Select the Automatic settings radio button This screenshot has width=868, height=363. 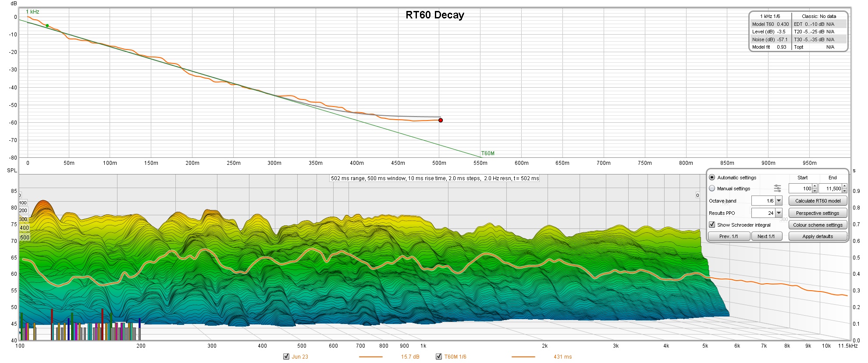click(712, 178)
